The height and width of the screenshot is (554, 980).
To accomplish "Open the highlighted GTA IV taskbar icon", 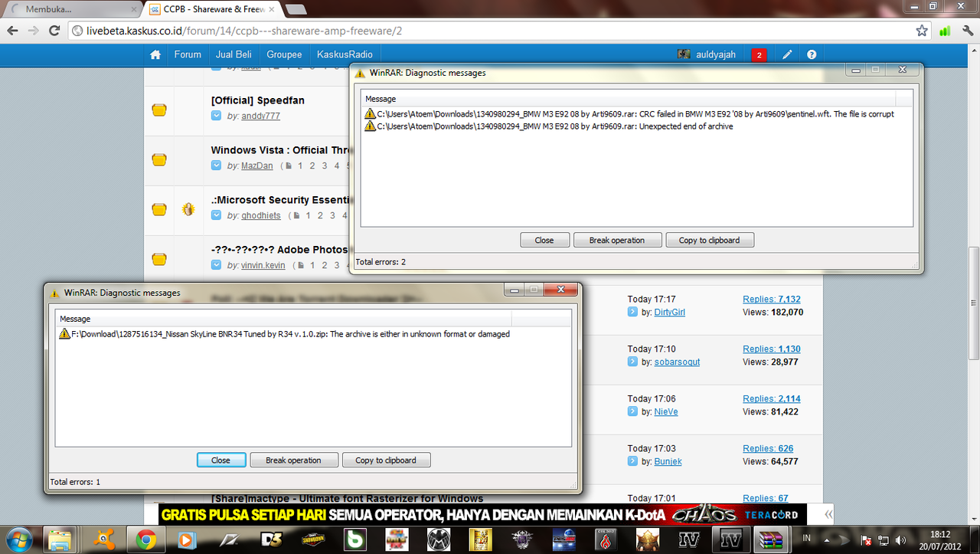I will (730, 539).
